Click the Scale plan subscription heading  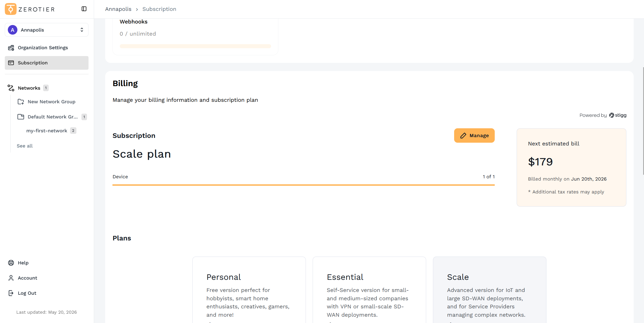click(x=142, y=154)
